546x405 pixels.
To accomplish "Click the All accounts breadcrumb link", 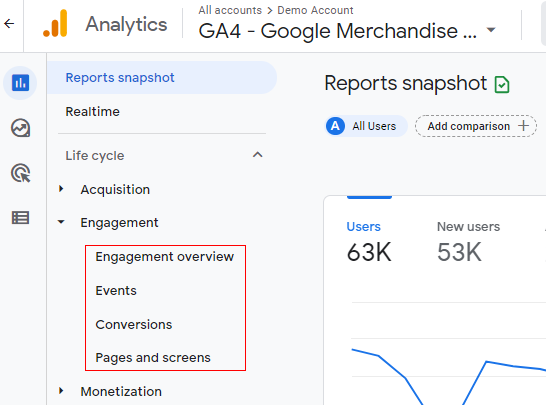I will [230, 10].
